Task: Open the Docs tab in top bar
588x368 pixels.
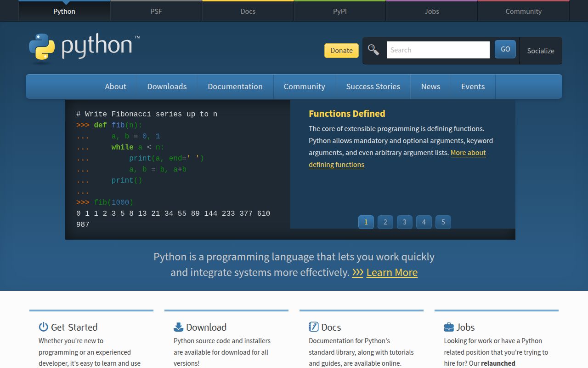Action: [248, 11]
